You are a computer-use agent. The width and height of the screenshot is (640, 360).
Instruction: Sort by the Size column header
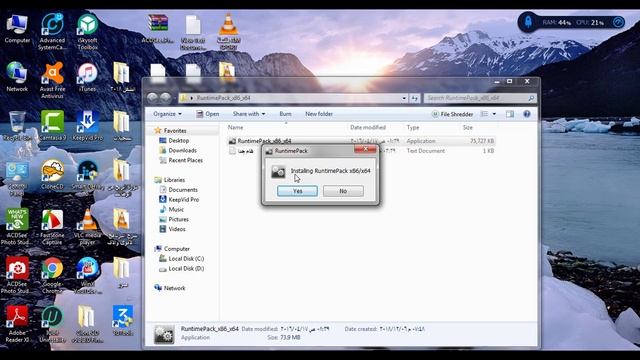tap(468, 127)
